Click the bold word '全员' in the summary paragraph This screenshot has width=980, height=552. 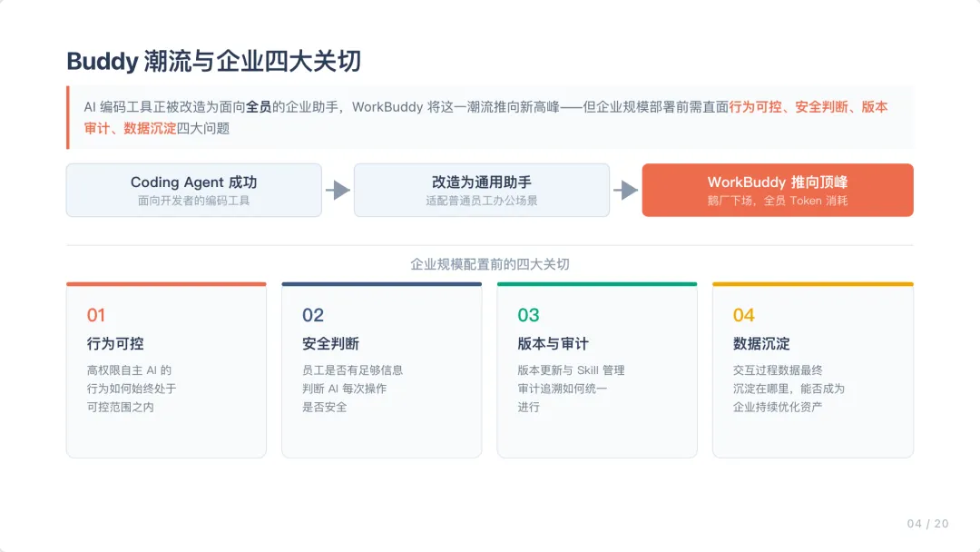coord(258,107)
